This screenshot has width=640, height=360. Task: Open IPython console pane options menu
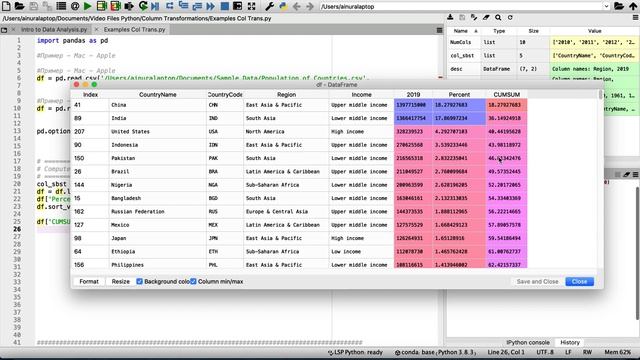pos(636,175)
